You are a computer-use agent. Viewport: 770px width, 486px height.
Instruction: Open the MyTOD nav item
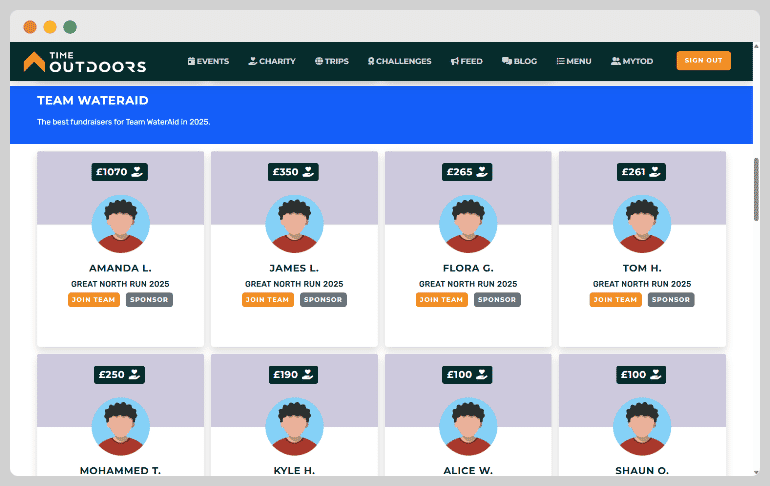(632, 61)
